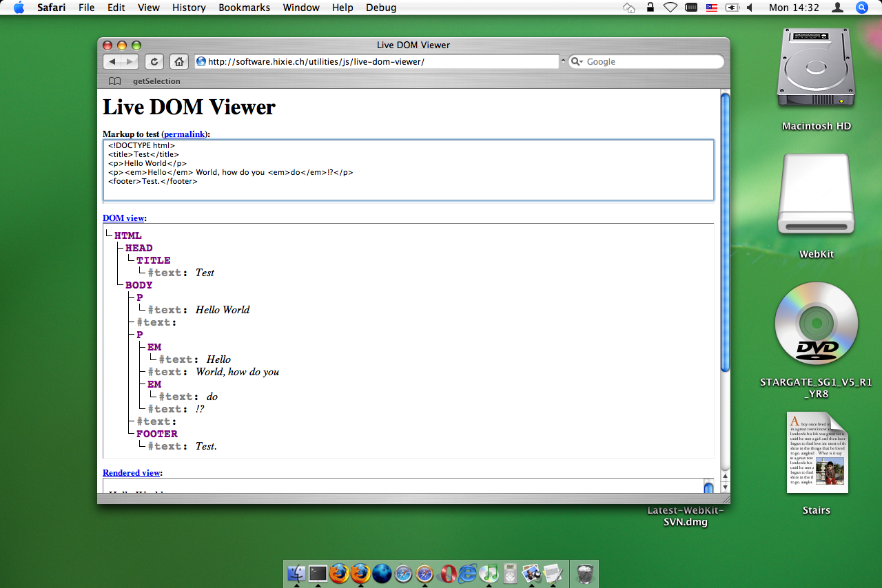882x588 pixels.
Task: Open the Google search magnifier dropdown
Action: (x=577, y=62)
